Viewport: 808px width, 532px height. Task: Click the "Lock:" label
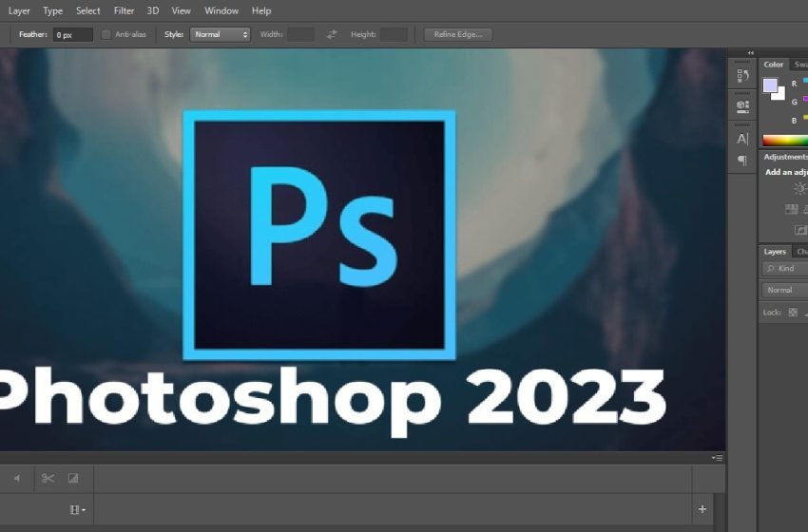click(772, 313)
